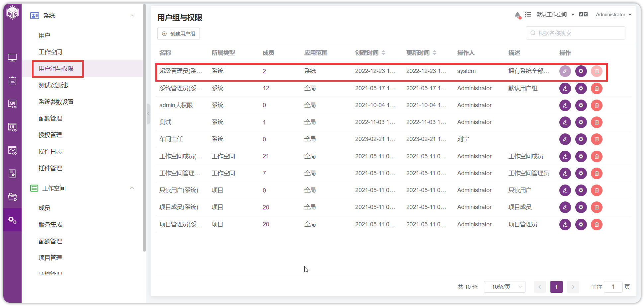The width and height of the screenshot is (644, 306).
Task: Open permission settings for 项目成员 row
Action: click(x=581, y=207)
